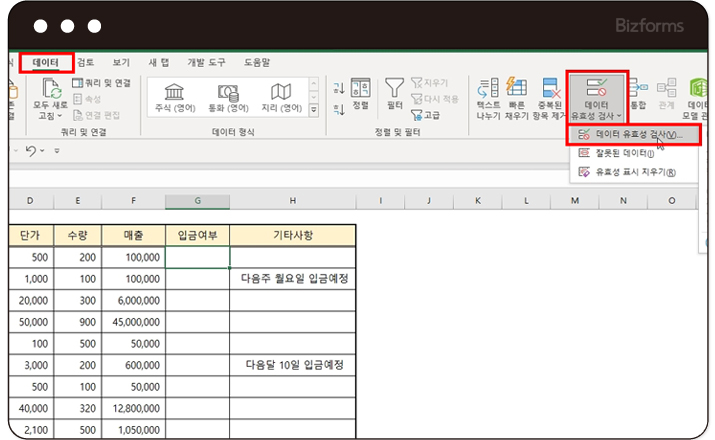
Task: Select the 통화 (영어) Currency data type
Action: click(x=227, y=97)
